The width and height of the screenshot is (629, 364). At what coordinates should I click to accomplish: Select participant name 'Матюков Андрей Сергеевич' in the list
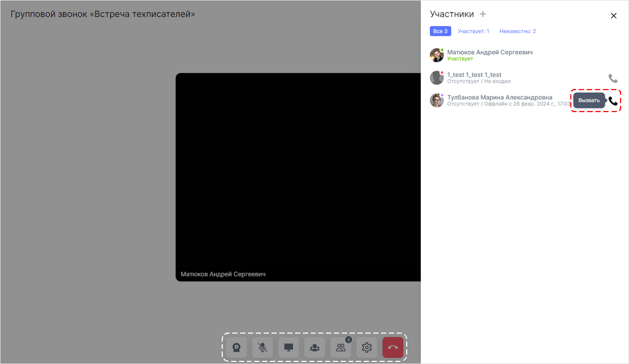[x=490, y=52]
